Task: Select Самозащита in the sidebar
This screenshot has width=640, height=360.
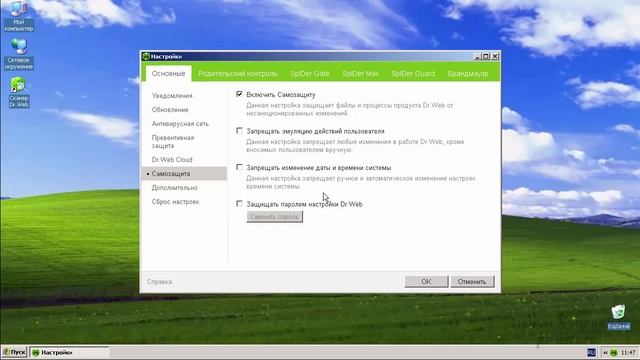Action: [x=184, y=173]
